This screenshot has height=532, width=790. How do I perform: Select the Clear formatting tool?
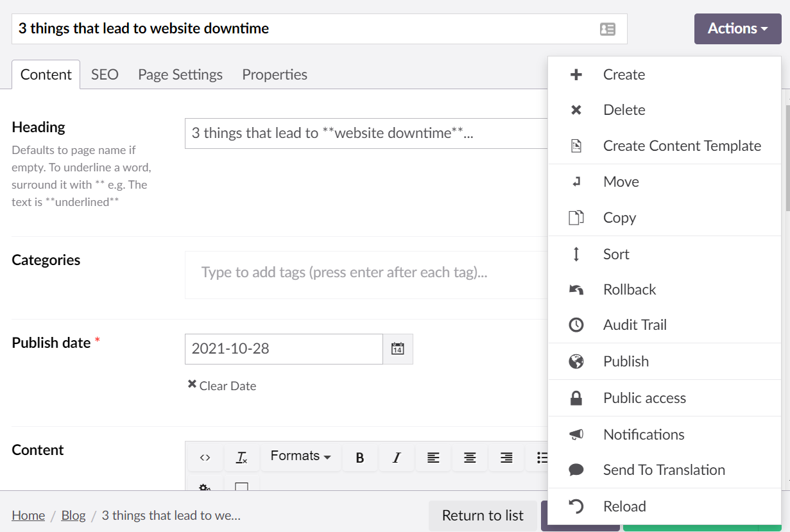241,457
